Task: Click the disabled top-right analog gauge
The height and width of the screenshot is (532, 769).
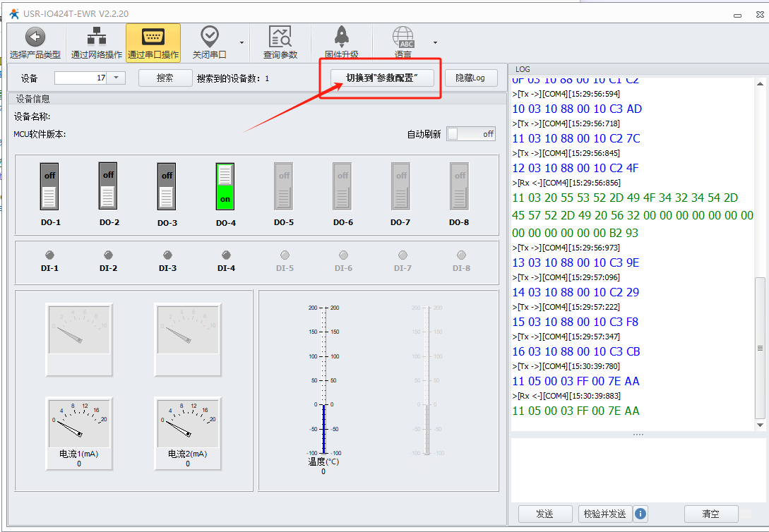Action: tap(188, 339)
